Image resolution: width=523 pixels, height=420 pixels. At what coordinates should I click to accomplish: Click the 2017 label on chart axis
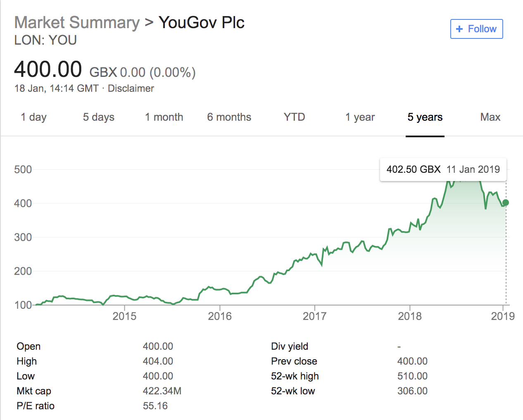315,316
